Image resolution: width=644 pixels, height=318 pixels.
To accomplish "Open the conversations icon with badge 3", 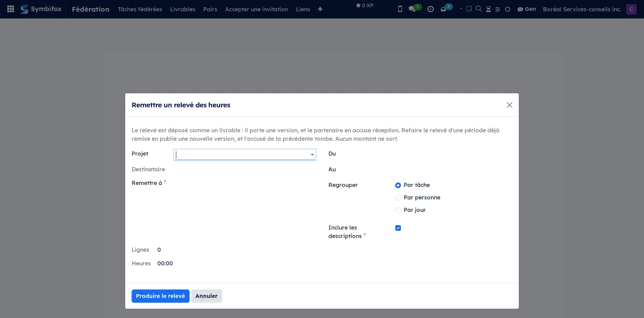I will point(414,8).
